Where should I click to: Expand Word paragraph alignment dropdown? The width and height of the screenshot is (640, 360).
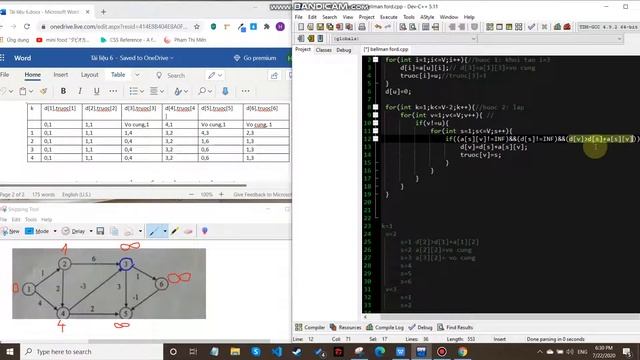pos(162,91)
